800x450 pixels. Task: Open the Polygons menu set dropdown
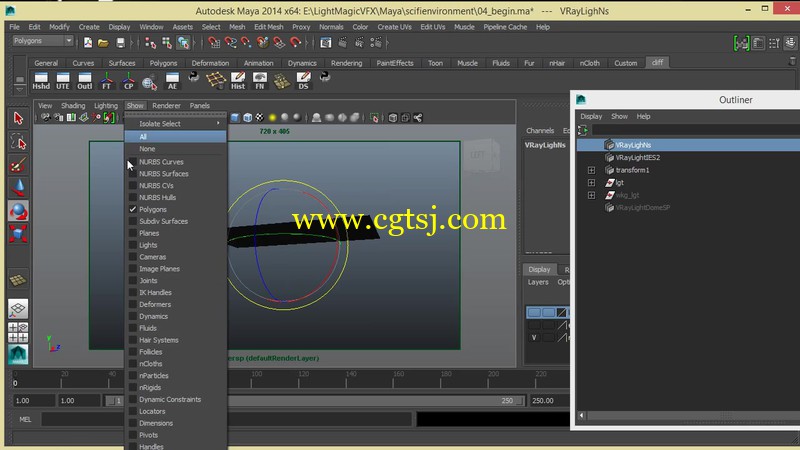[x=43, y=41]
